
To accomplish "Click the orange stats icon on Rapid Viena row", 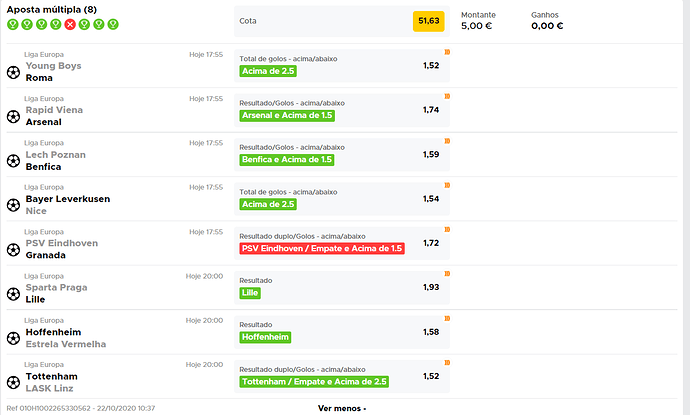I will [447, 96].
